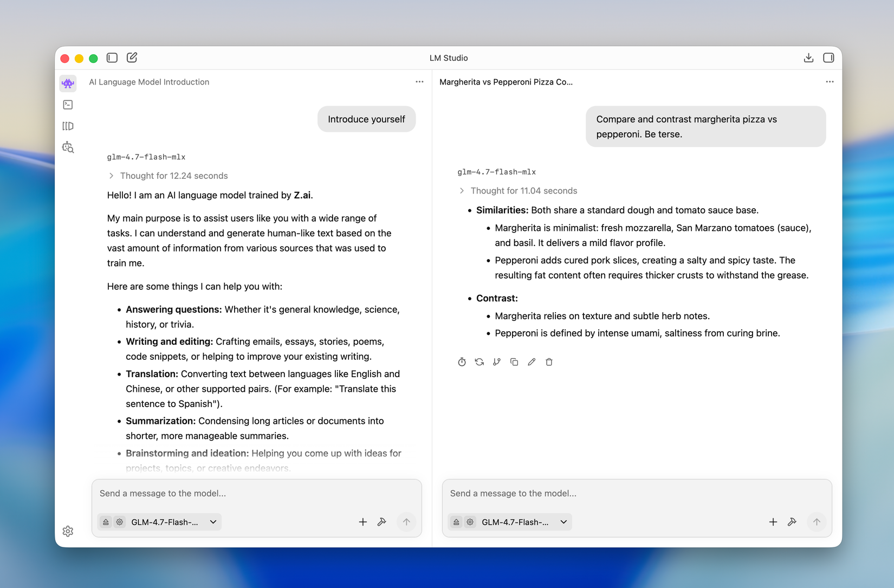The width and height of the screenshot is (894, 588).
Task: Delete the pizza comparison response
Action: tap(549, 361)
